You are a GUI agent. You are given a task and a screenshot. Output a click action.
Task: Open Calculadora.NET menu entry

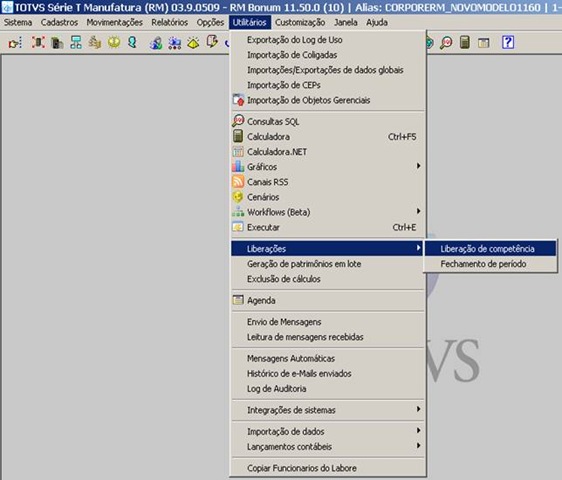pos(328,152)
